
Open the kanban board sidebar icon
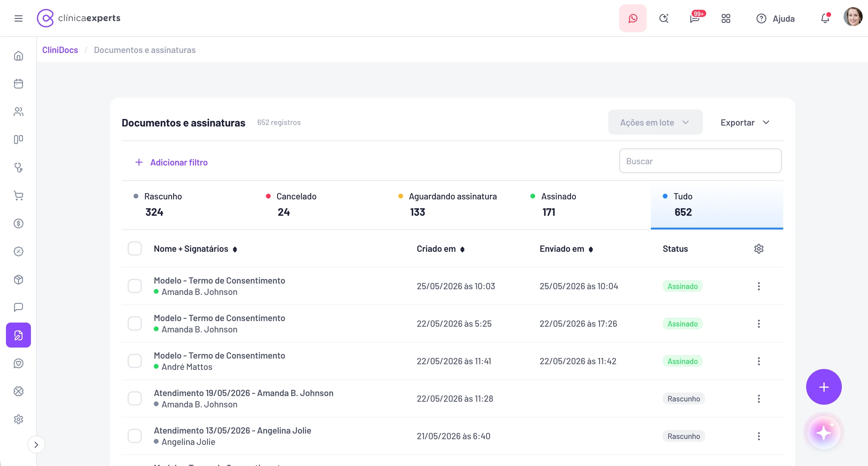coord(18,140)
